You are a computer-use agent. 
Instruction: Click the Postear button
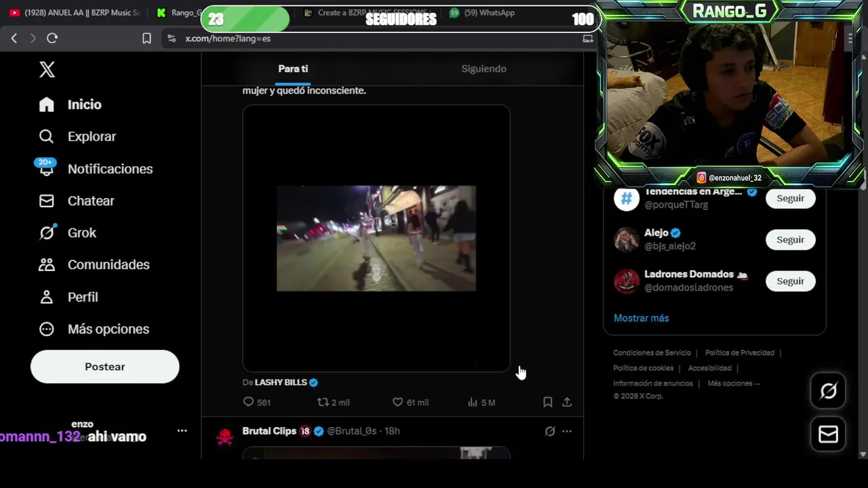104,367
